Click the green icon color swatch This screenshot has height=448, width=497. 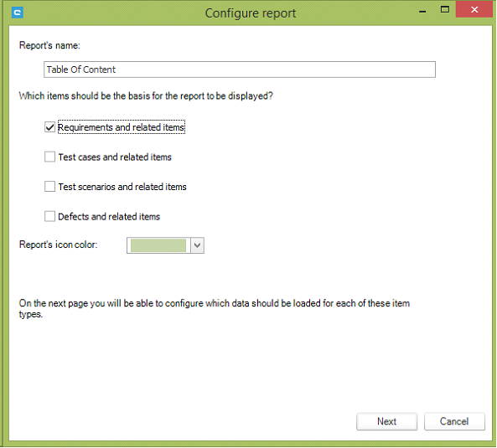pos(158,245)
